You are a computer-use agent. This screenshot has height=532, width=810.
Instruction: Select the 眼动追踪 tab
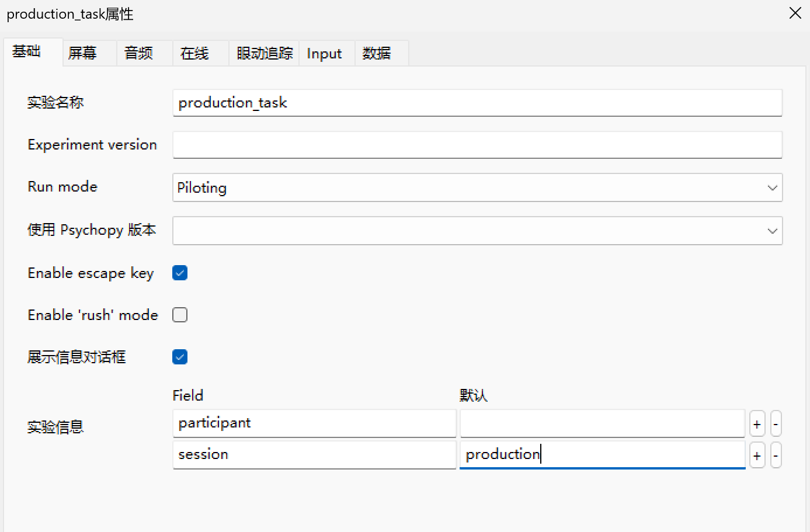265,53
